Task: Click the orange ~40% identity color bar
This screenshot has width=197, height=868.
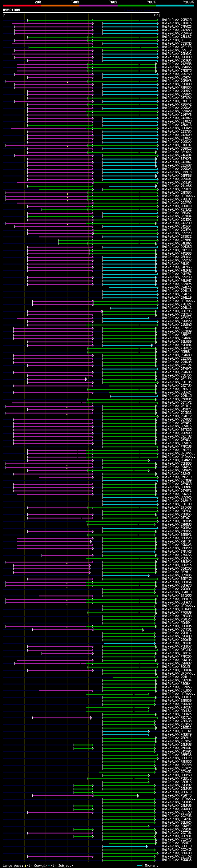Action: coord(60,6)
